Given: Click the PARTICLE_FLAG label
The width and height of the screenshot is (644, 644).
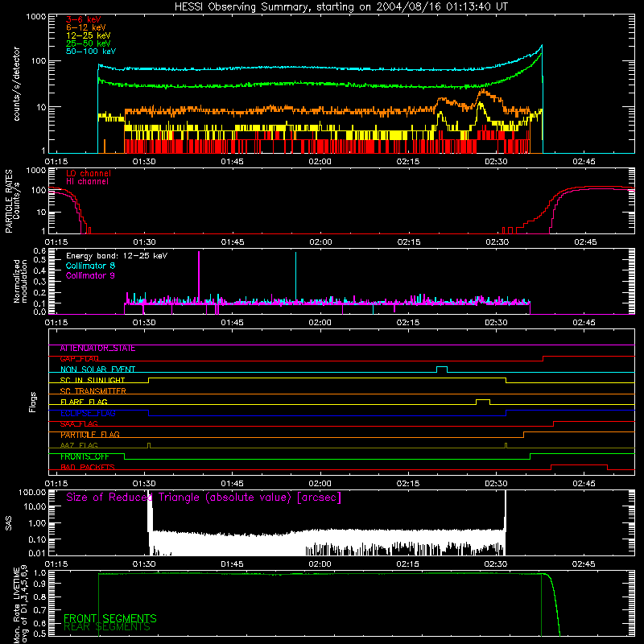Looking at the screenshot, I should point(90,435).
